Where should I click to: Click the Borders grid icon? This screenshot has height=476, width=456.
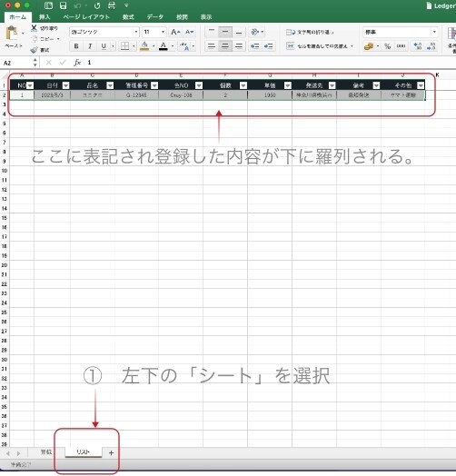(124, 46)
